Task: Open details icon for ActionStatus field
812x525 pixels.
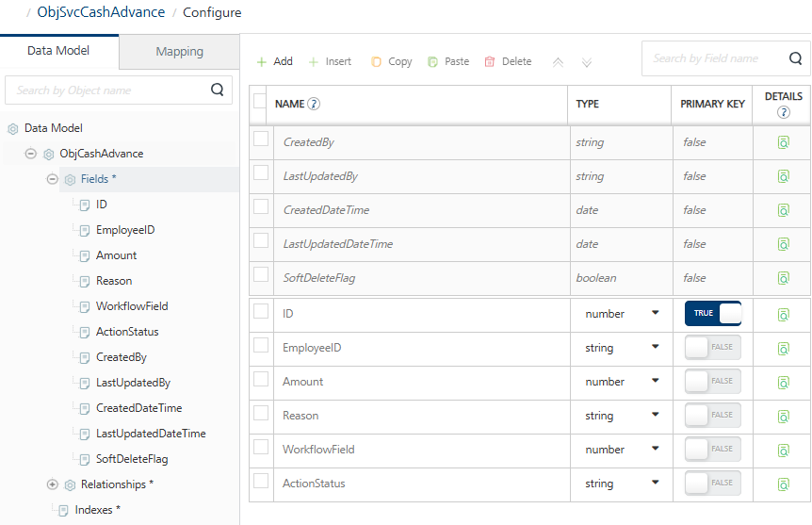Action: pos(782,484)
